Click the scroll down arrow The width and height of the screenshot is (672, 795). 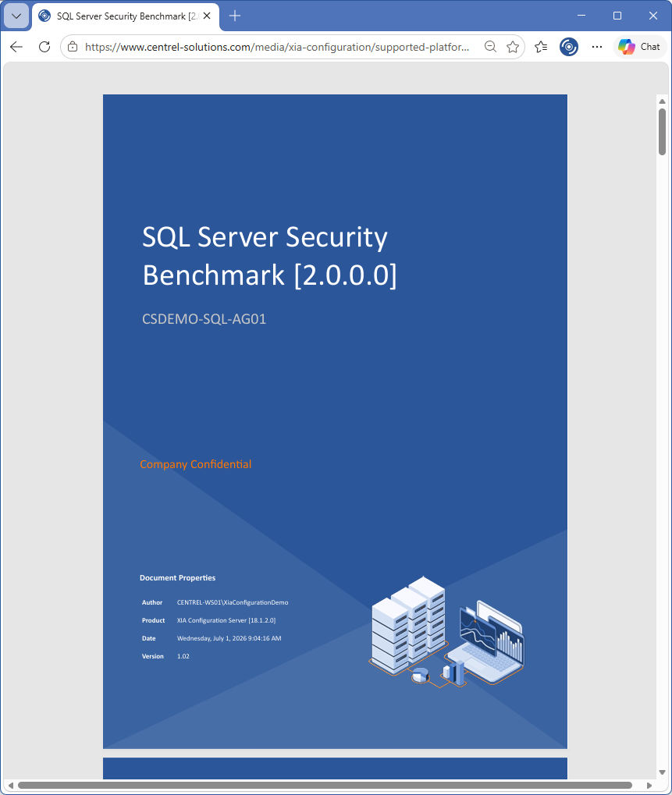(x=662, y=772)
